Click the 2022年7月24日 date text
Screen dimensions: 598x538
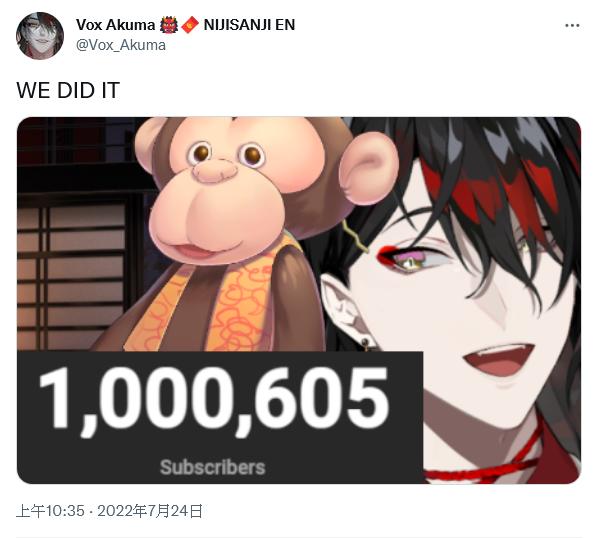coord(150,511)
